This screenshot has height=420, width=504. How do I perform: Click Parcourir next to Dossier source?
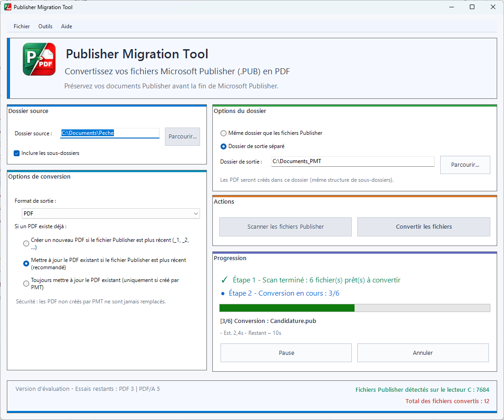point(183,137)
